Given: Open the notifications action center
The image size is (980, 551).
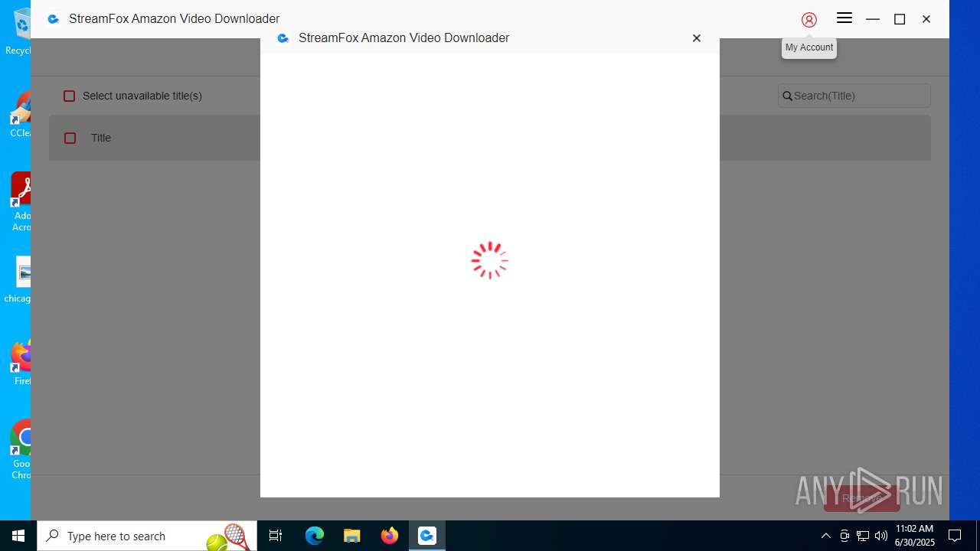Looking at the screenshot, I should (955, 536).
